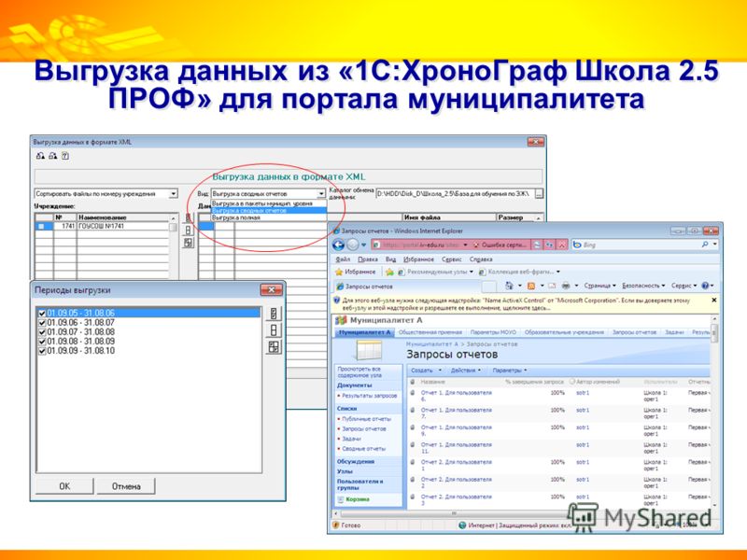Click invert-selection icon beside the institutions table
Screen dimensions: 747x560
pos(189,243)
